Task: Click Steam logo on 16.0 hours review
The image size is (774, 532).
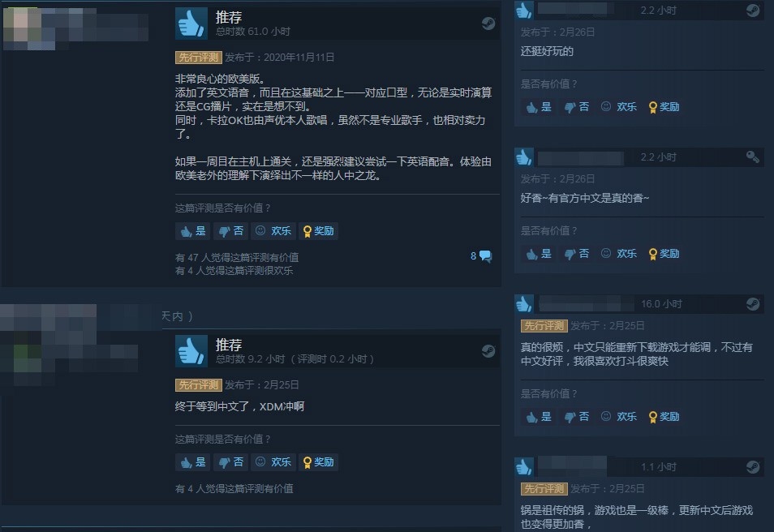Action: (x=753, y=303)
